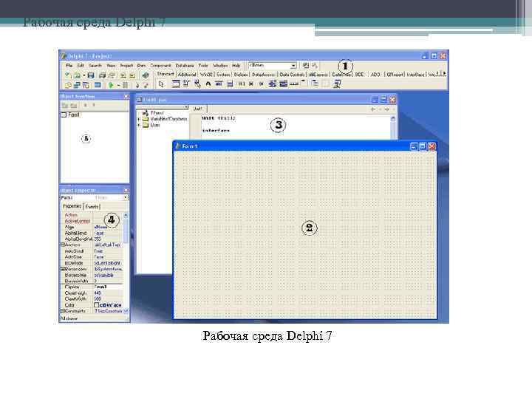Viewport: 532px width, 399px height.
Task: Click the View Form toolbar icon
Action: [77, 85]
